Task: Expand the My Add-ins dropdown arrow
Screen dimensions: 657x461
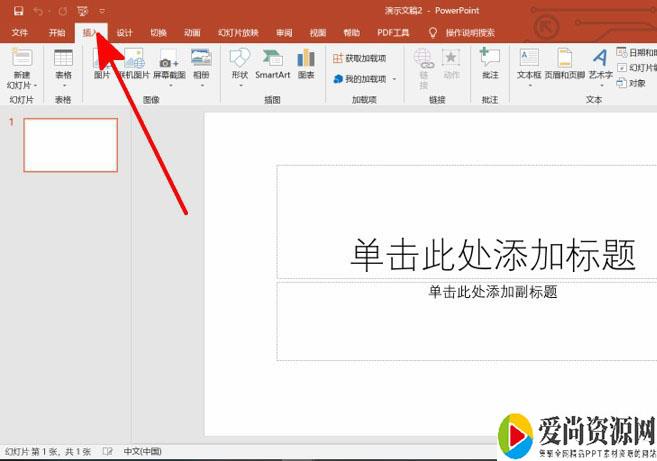Action: (x=394, y=79)
